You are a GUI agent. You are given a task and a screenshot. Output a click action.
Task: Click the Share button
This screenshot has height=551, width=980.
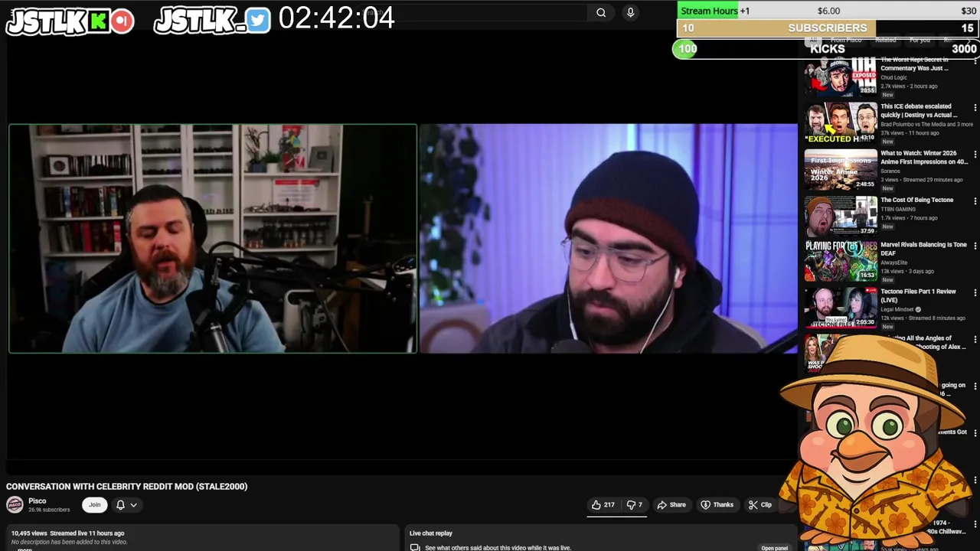[671, 504]
